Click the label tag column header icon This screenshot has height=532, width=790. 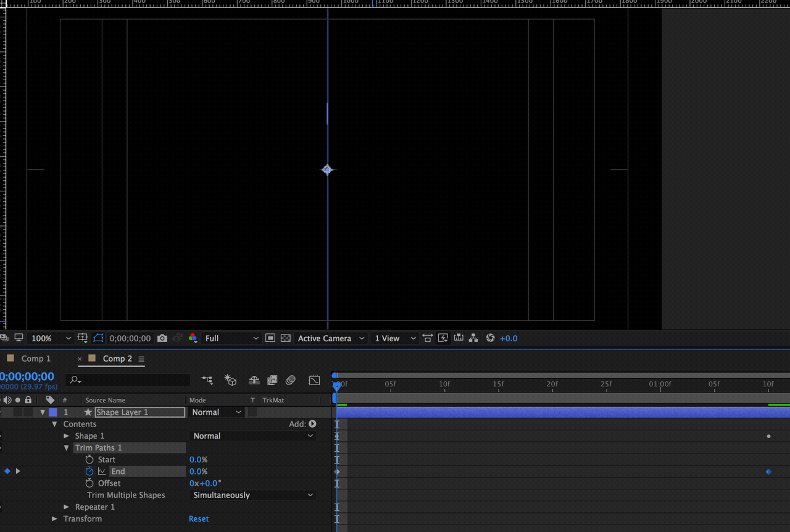(x=50, y=400)
